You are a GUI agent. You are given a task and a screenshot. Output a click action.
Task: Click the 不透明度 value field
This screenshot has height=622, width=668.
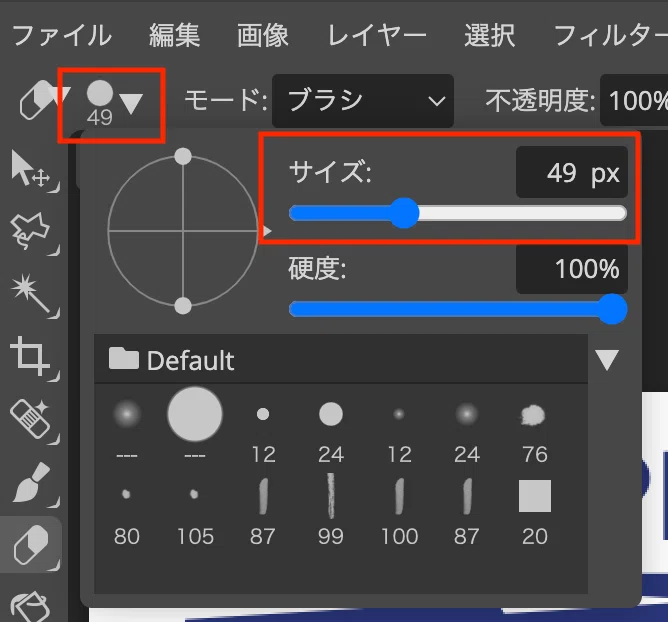(x=634, y=101)
